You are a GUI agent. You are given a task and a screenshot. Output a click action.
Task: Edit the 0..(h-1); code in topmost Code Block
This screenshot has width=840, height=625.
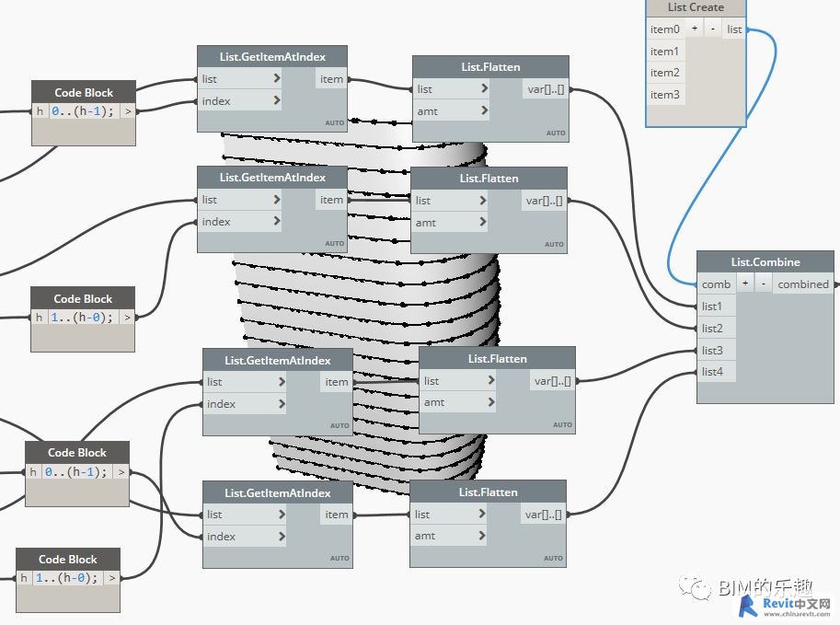[x=83, y=111]
